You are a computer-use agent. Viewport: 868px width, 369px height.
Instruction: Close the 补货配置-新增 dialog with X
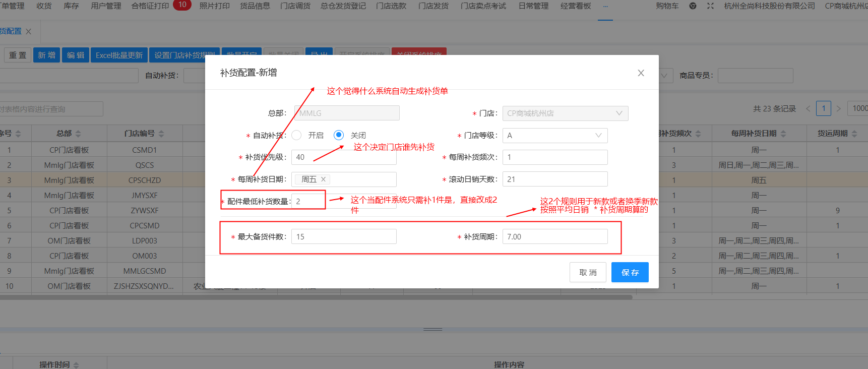point(641,73)
